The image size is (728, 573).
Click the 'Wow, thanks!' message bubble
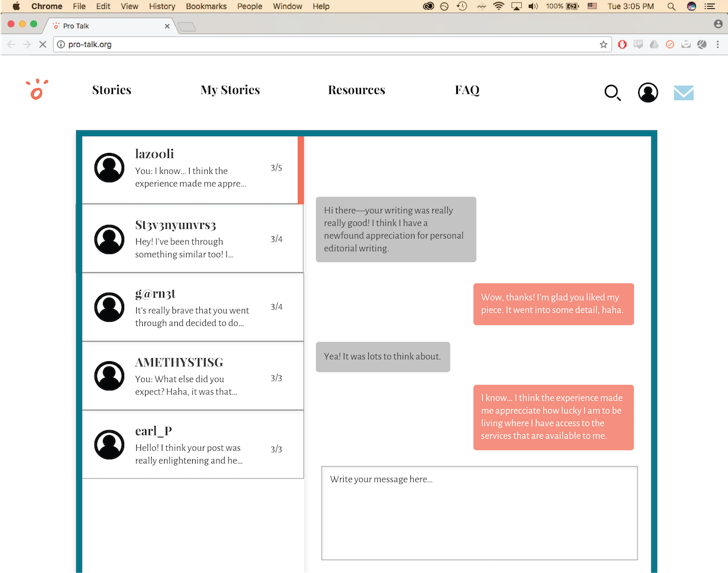click(x=554, y=304)
